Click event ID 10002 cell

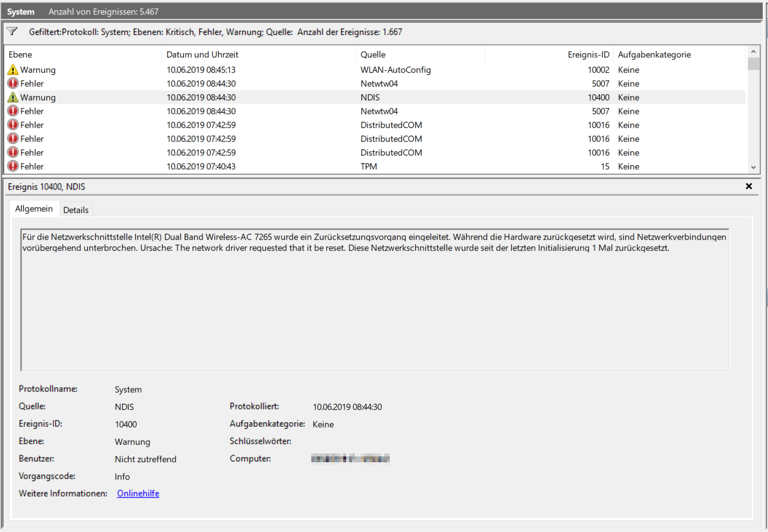coord(598,70)
